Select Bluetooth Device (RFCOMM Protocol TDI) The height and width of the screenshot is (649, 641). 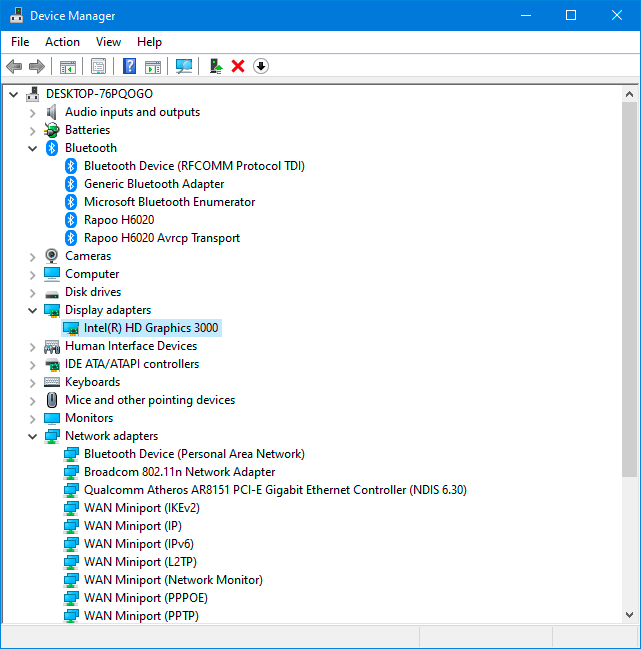click(194, 166)
